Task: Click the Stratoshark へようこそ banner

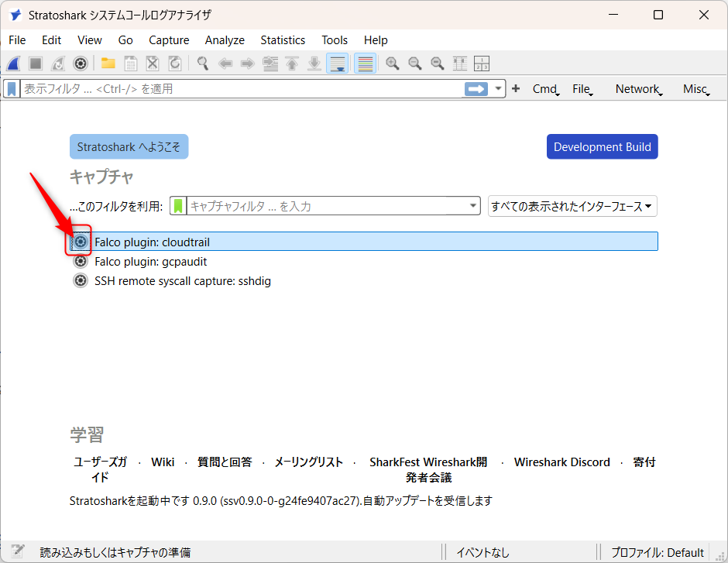Action: [x=129, y=146]
